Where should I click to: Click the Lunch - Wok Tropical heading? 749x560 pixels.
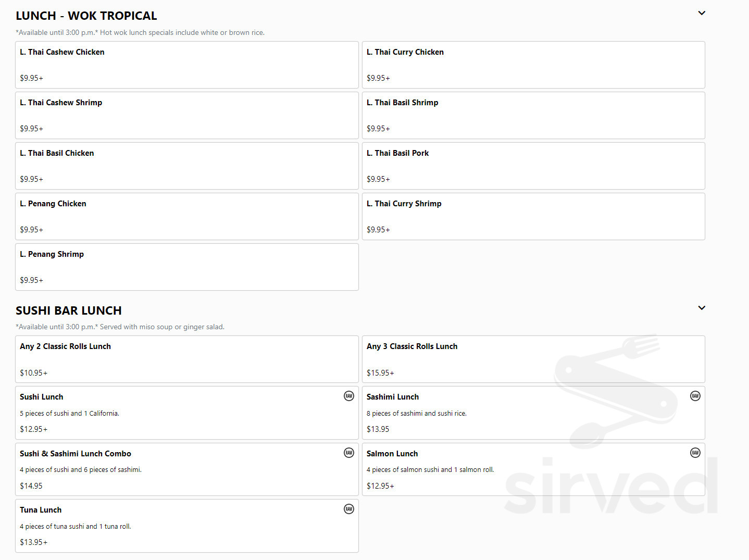(86, 16)
